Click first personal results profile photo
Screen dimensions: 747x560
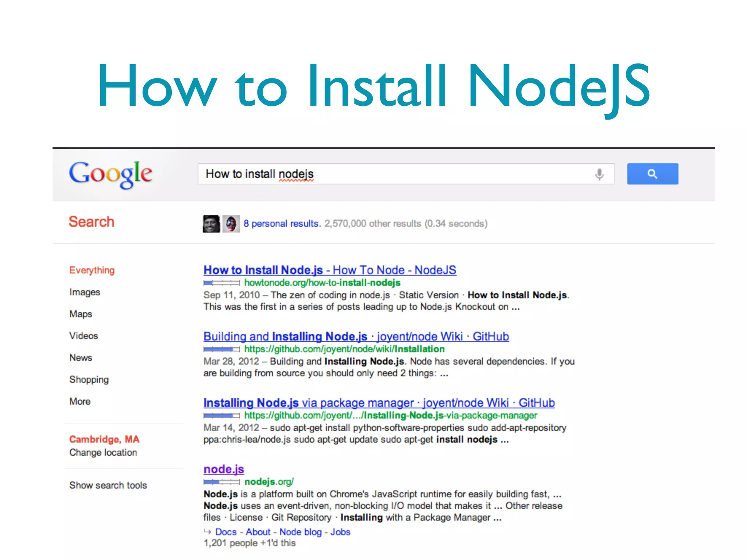[211, 223]
